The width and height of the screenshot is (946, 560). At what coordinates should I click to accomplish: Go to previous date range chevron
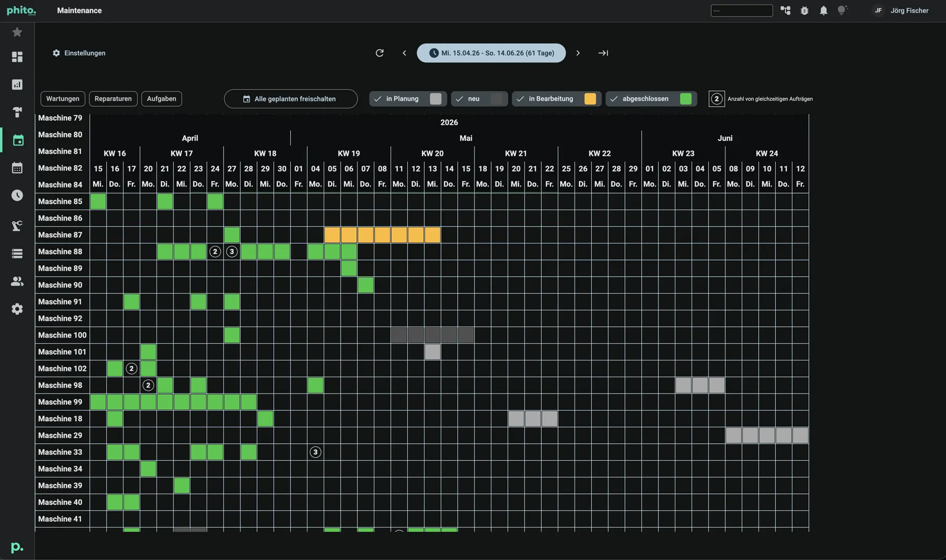[x=404, y=53]
